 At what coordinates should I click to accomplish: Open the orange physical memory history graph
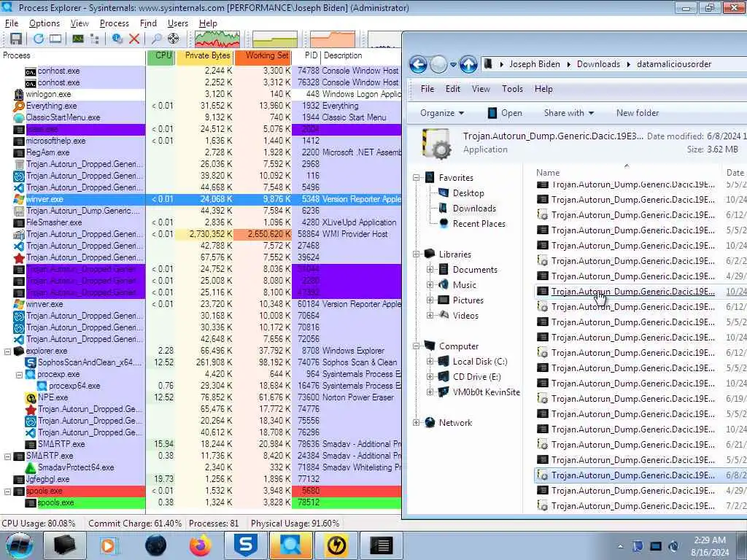pyautogui.click(x=333, y=39)
